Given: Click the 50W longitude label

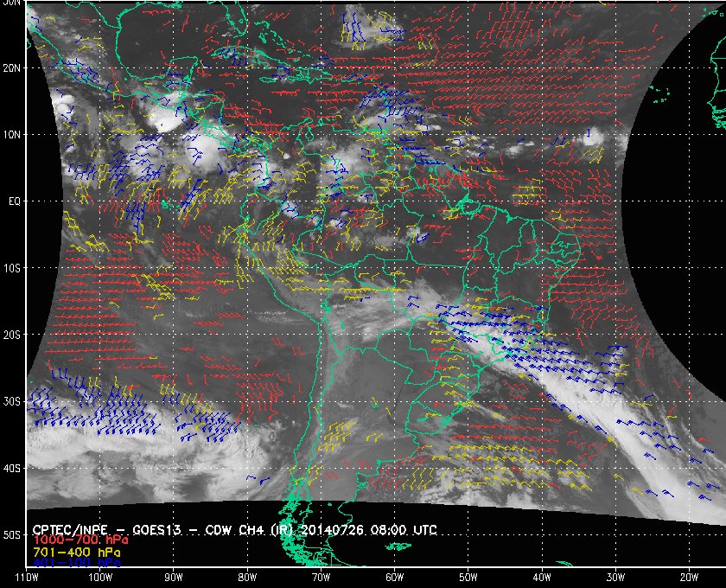Looking at the screenshot, I should 468,578.
